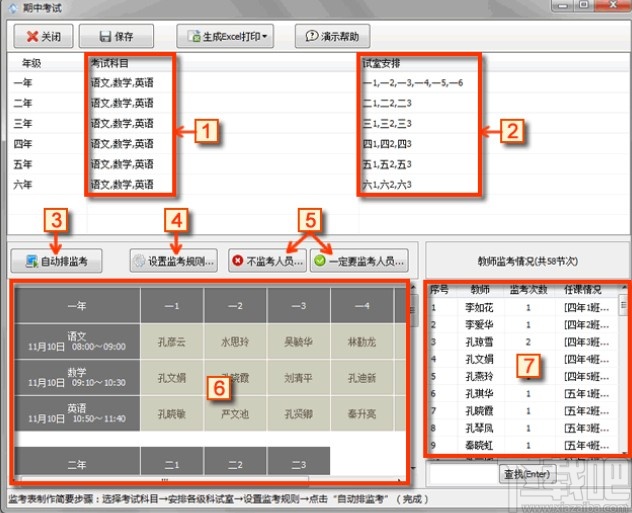Click the 孔彦云 cell in the schedule
632x513 pixels.
pos(172,342)
